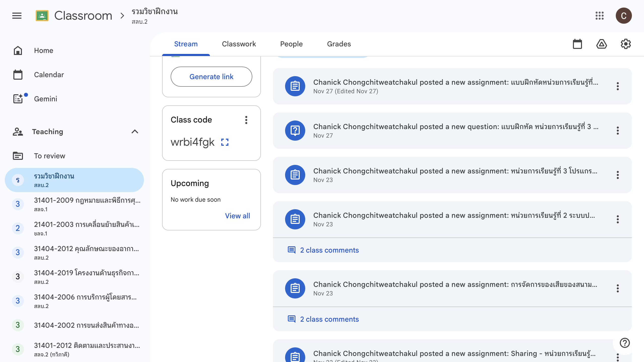Click the Generate link button

point(211,77)
